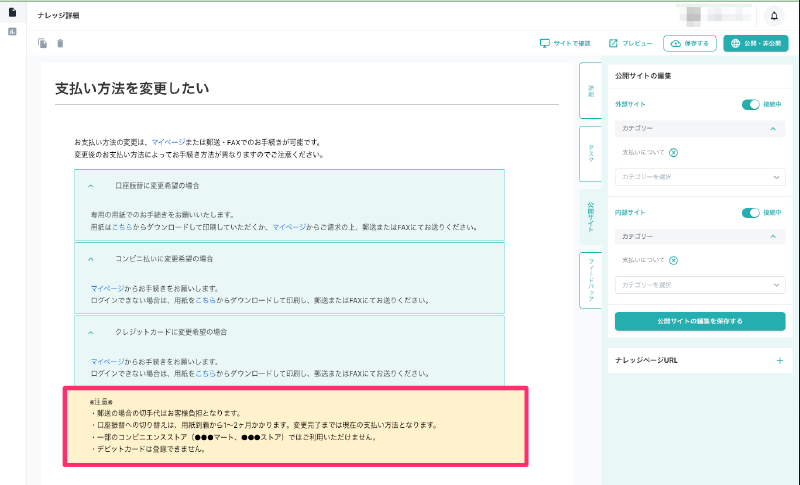
Task: Switch to the フィードバック side tab
Action: pos(590,280)
